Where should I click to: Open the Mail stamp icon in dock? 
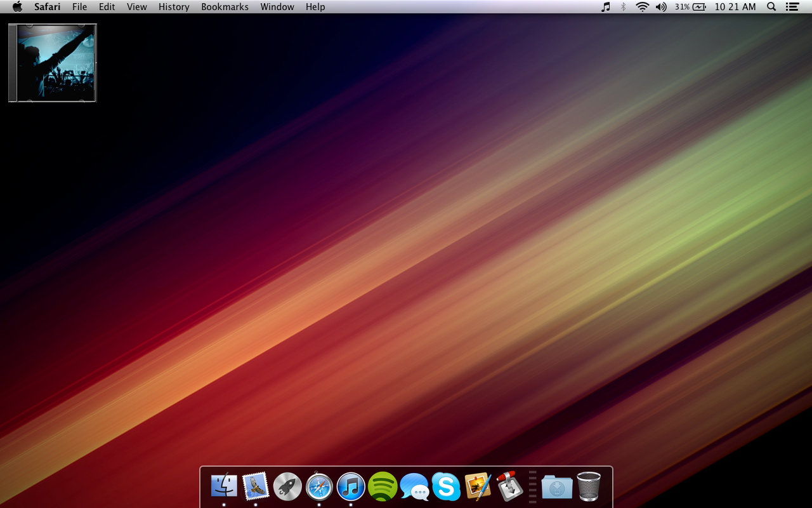point(256,486)
